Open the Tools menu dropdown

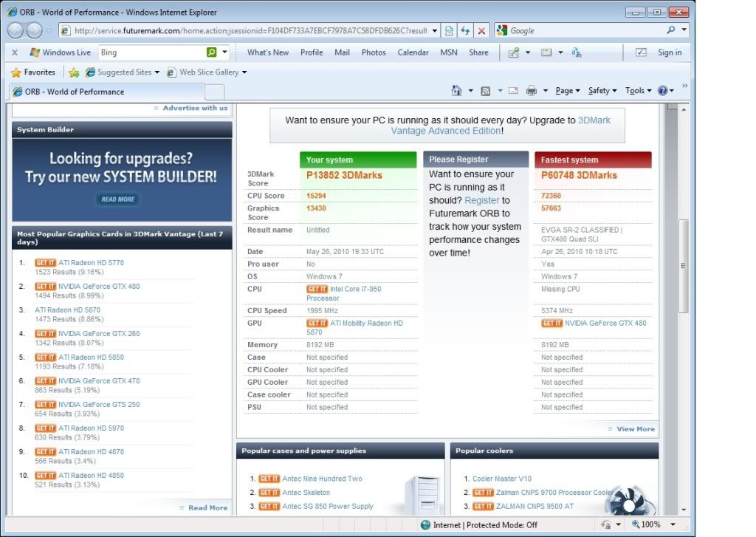click(x=639, y=90)
